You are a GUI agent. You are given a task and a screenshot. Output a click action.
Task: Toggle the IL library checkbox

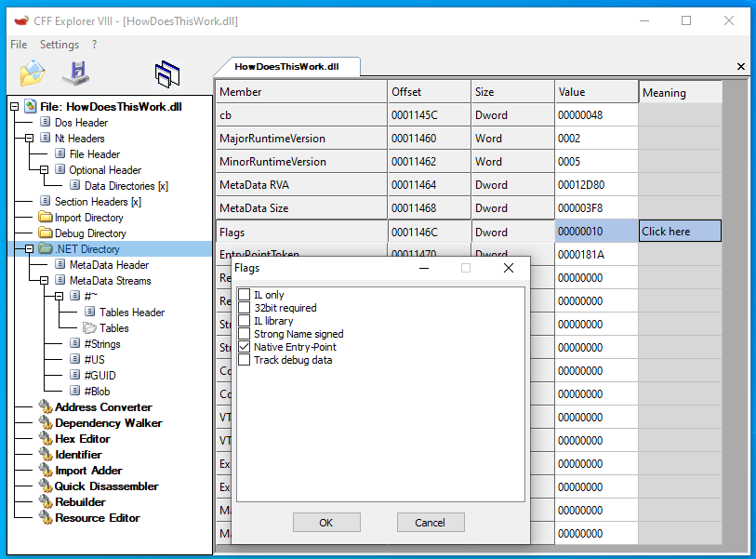[245, 320]
